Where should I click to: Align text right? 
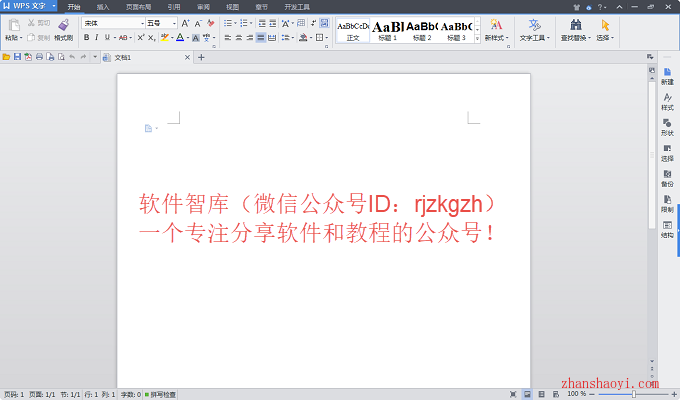point(249,38)
